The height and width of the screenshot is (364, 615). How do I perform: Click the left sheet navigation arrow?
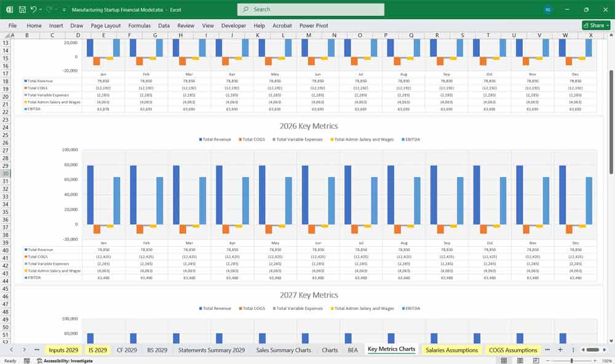(11, 349)
